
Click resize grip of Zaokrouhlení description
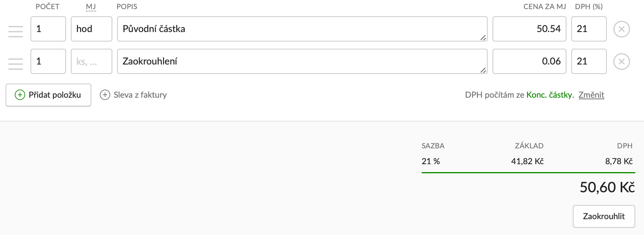coord(483,70)
